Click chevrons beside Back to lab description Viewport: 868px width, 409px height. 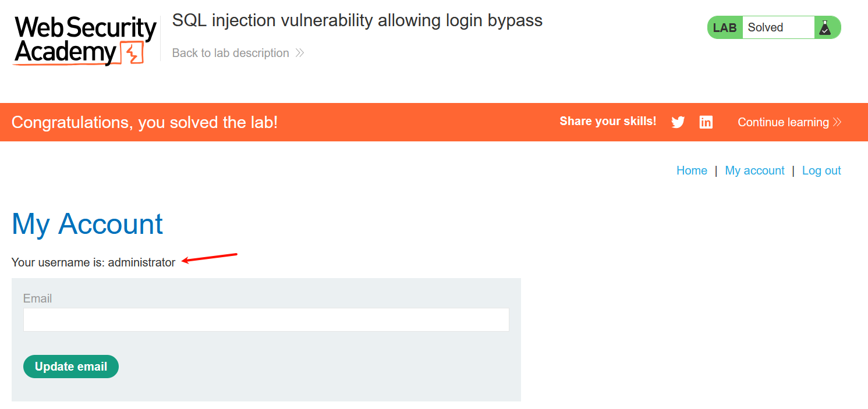coord(299,53)
